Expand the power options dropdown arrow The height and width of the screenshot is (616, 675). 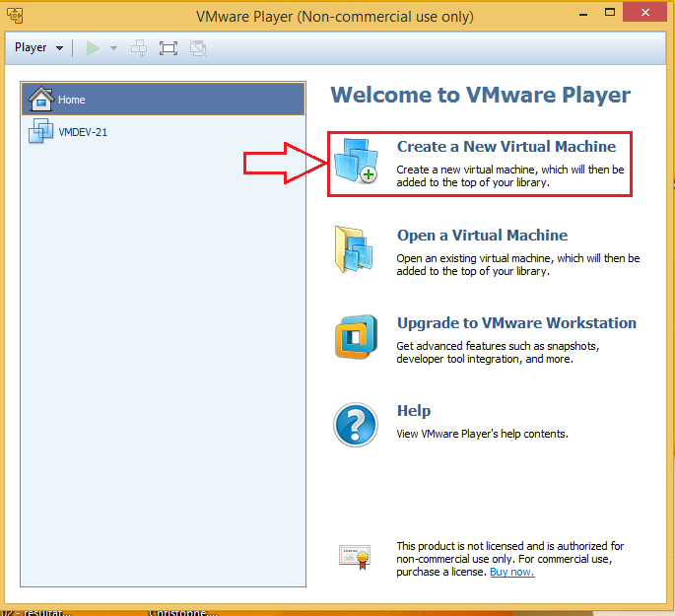113,47
